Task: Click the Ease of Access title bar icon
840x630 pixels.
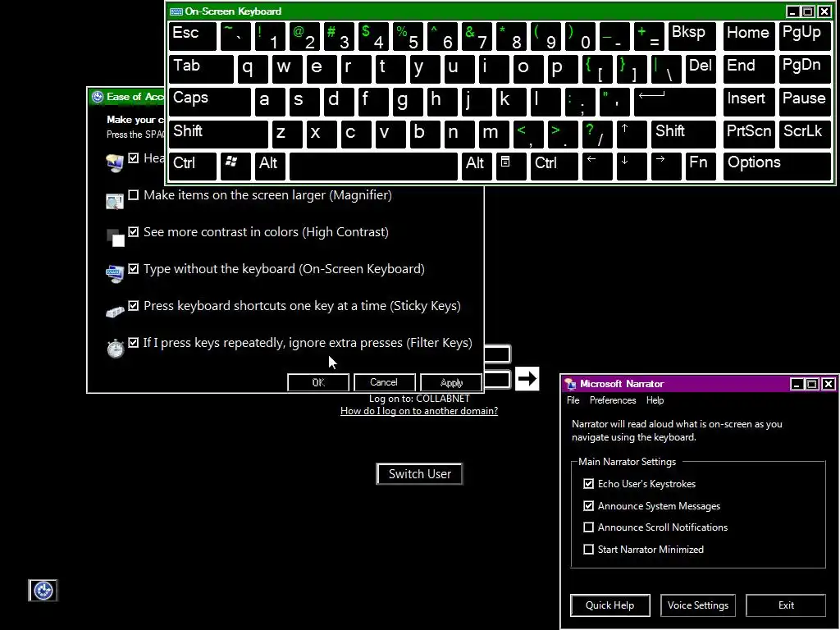Action: [98, 97]
